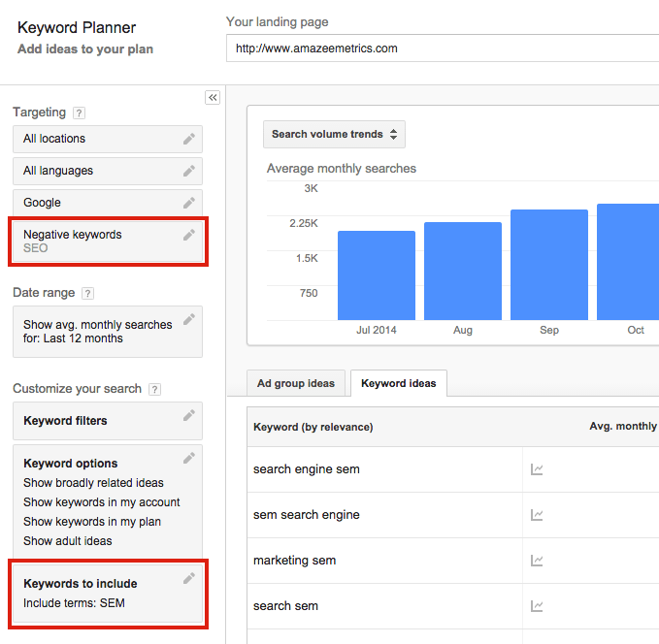Image resolution: width=659 pixels, height=644 pixels.
Task: Click pencil icon next to All locations
Action: (x=189, y=139)
